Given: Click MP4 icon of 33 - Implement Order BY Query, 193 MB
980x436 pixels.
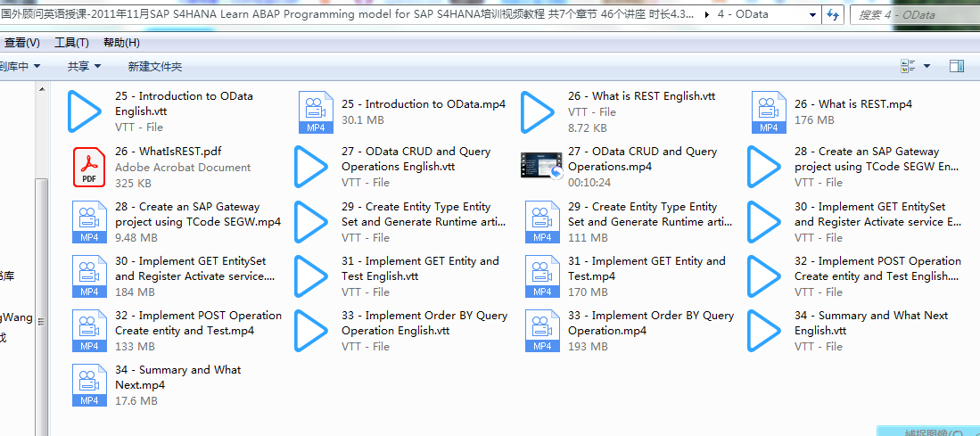Looking at the screenshot, I should (542, 331).
